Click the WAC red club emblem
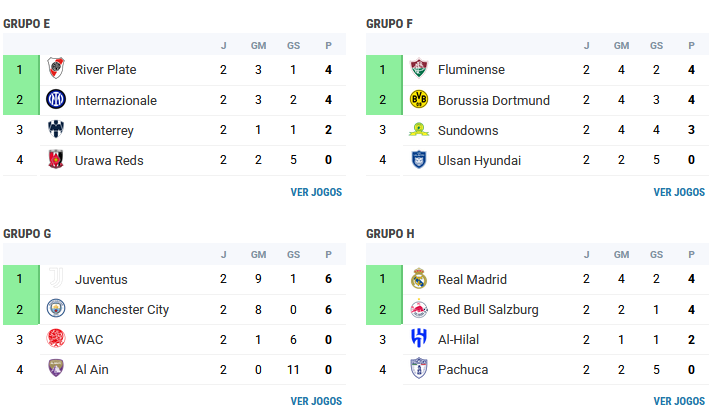The height and width of the screenshot is (420, 723). click(x=56, y=338)
